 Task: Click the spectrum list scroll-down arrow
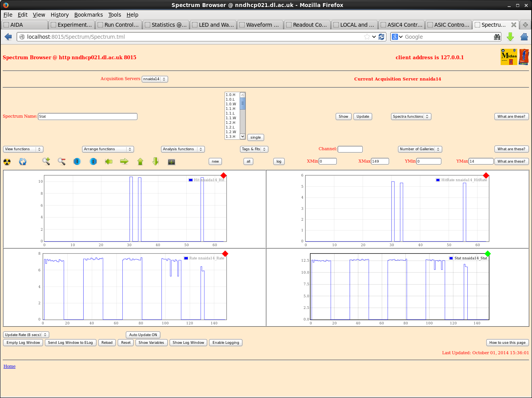click(x=243, y=136)
